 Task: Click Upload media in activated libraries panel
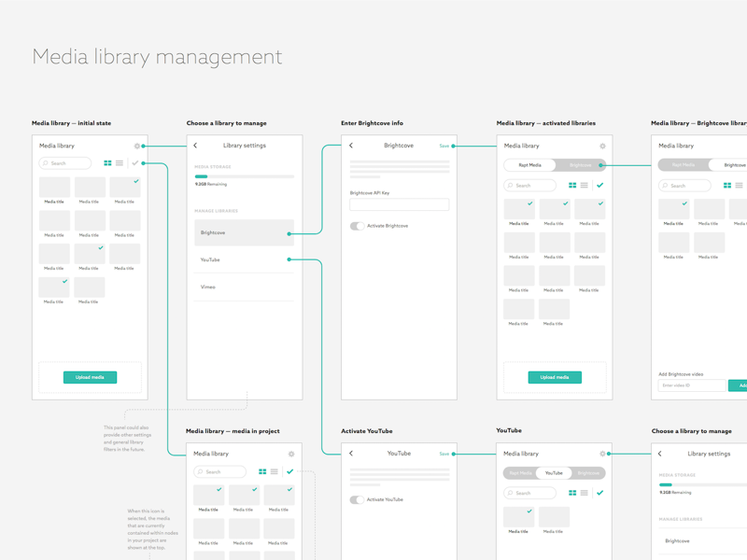pos(555,377)
